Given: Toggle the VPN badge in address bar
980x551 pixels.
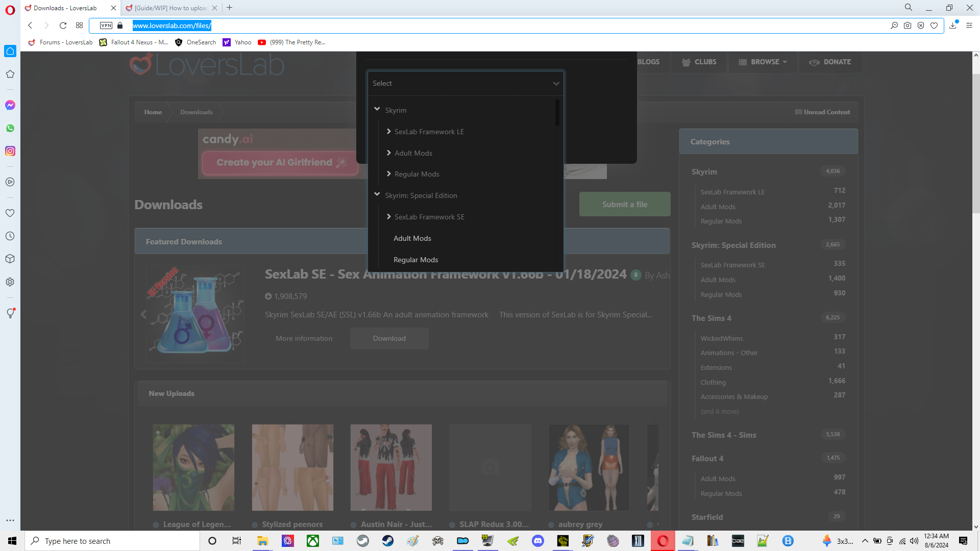Looking at the screenshot, I should pos(106,26).
